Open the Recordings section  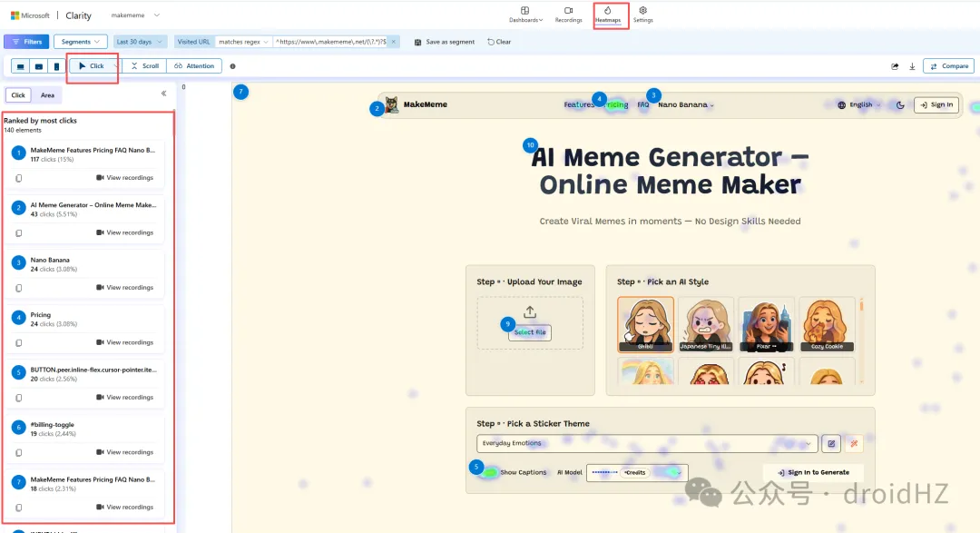coord(569,15)
